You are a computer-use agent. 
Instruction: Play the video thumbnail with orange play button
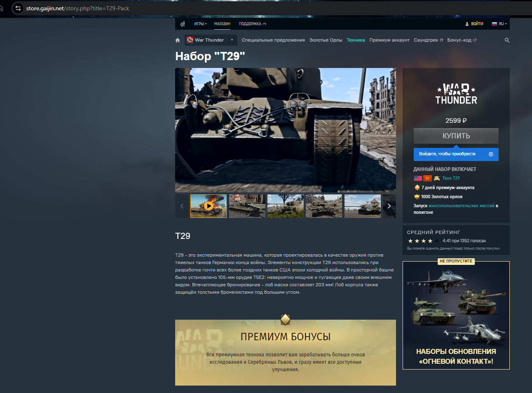tap(209, 206)
